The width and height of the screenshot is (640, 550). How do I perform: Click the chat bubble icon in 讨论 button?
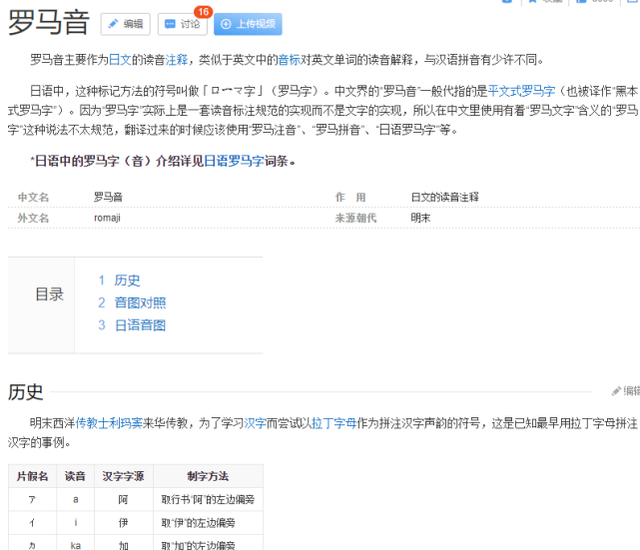pyautogui.click(x=170, y=24)
